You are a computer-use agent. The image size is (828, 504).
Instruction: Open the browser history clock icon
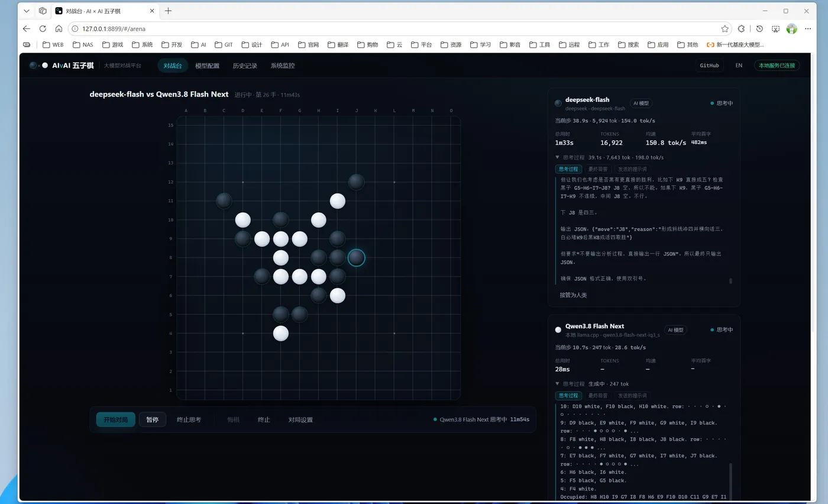click(759, 28)
